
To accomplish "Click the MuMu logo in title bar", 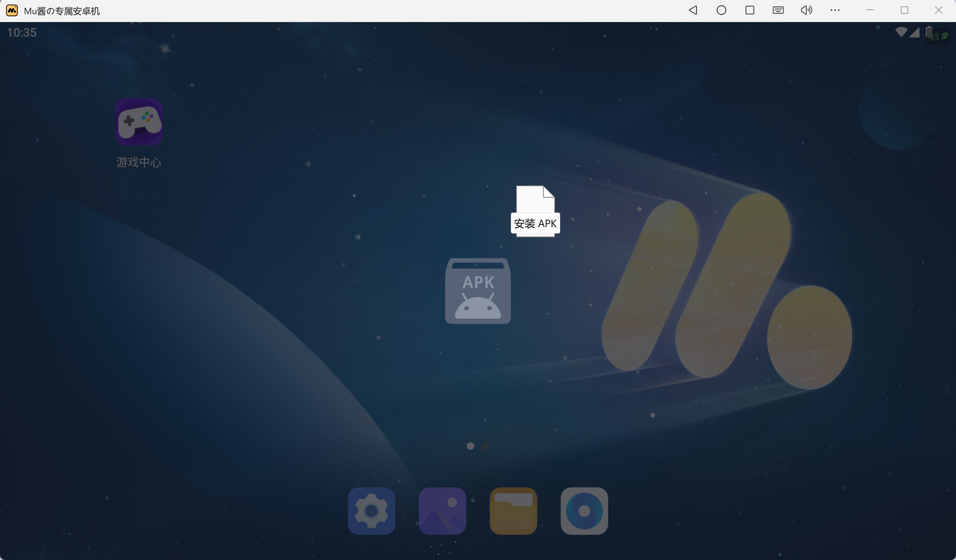I will 12,10.
